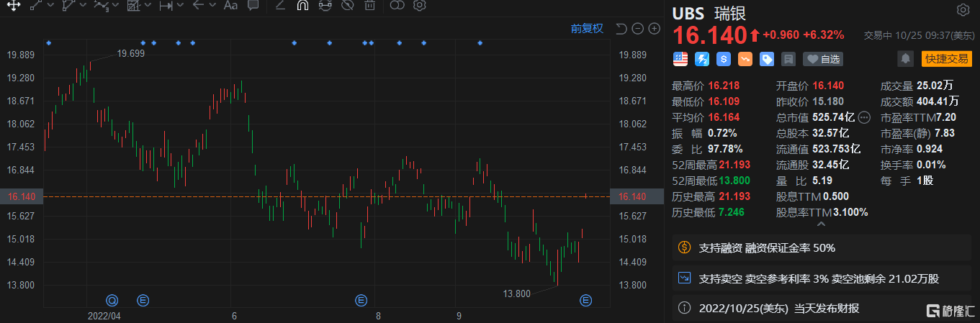Image resolution: width=980 pixels, height=323 pixels.
Task: Click the 最高价 16.218 value
Action: coord(722,86)
